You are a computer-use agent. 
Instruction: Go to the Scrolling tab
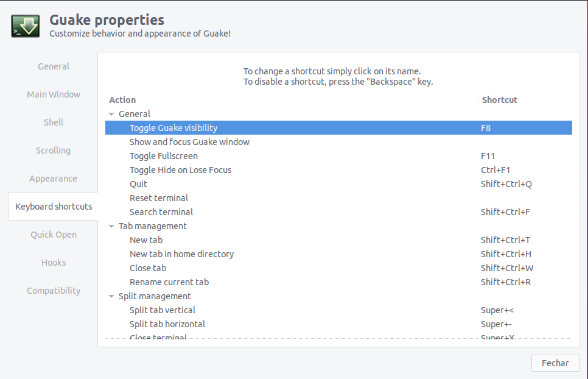(x=53, y=151)
